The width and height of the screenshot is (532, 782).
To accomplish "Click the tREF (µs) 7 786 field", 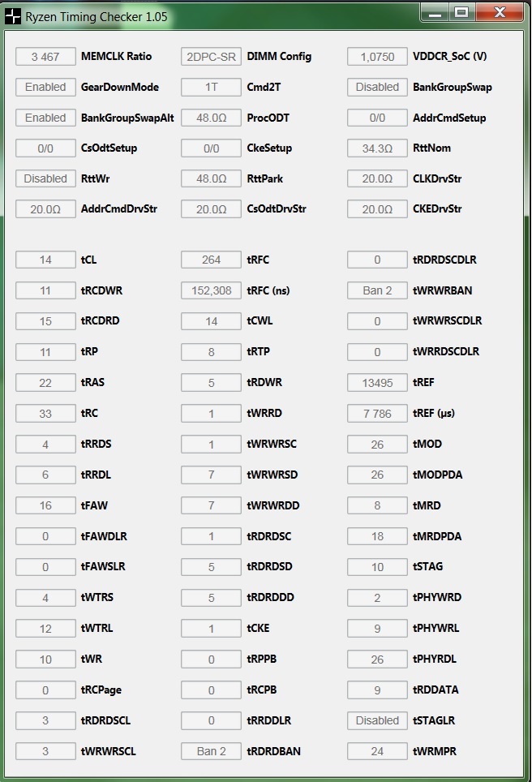I will (x=377, y=414).
